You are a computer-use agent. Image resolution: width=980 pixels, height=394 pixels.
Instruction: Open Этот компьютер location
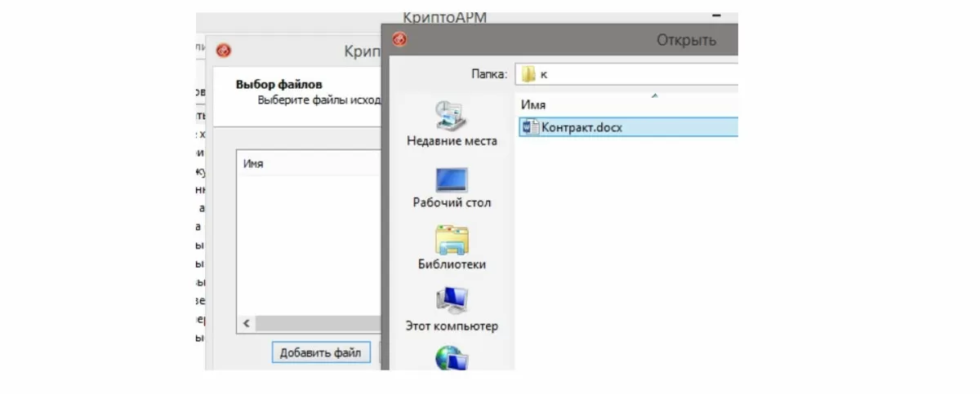452,309
